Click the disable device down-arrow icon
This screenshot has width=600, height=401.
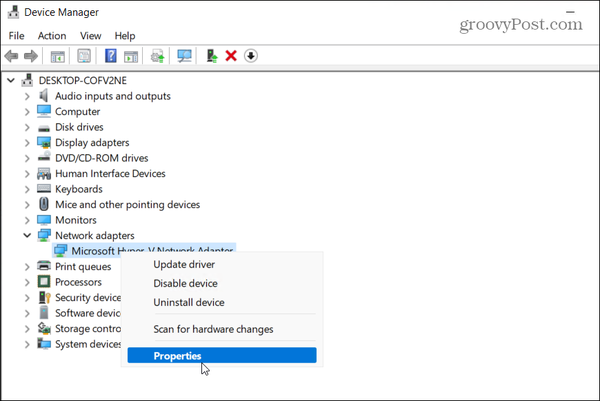(251, 56)
